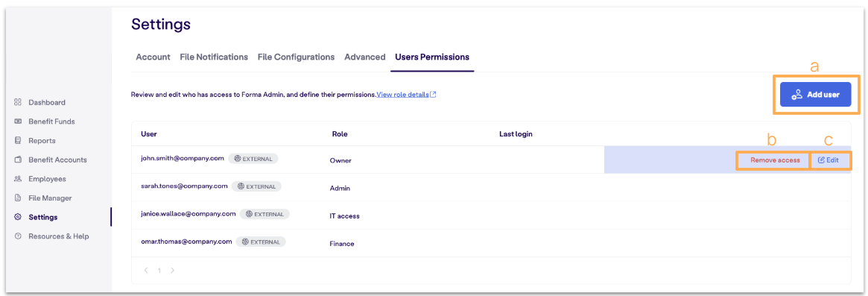Click the globe icon on sarah.tones's EXTERNAL badge
This screenshot has width=868, height=296.
pyautogui.click(x=241, y=186)
